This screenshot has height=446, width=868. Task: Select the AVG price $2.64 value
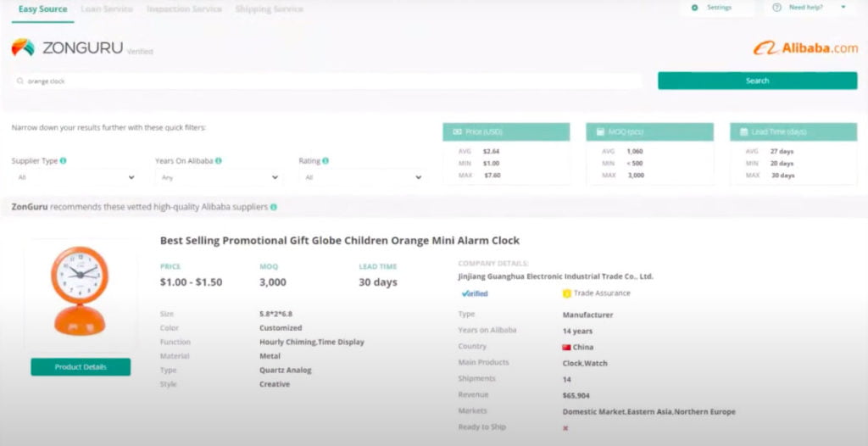coord(491,151)
